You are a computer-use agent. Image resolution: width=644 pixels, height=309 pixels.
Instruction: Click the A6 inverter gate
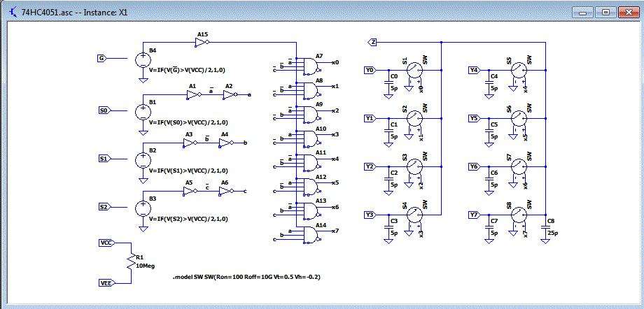tap(226, 192)
